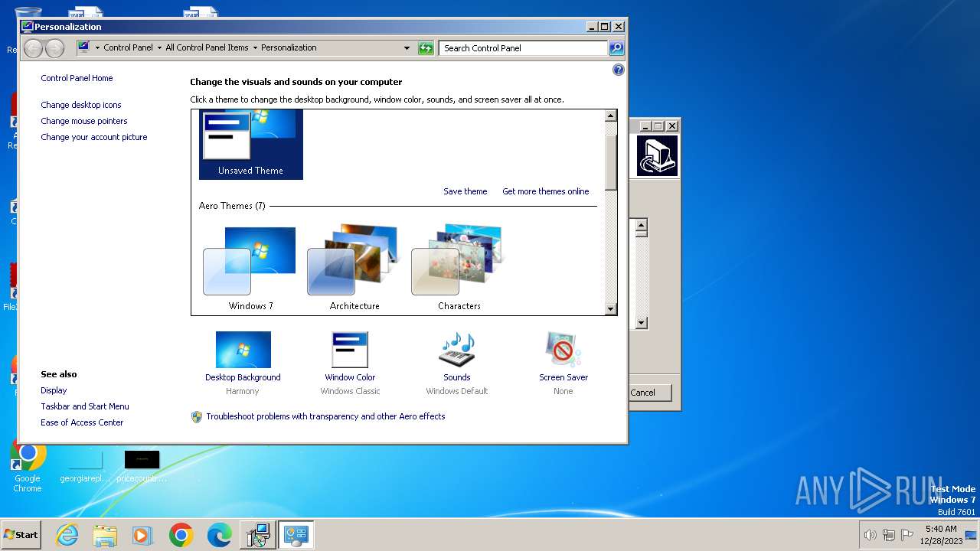This screenshot has width=980, height=551.
Task: Open Change your account picture link
Action: coord(94,137)
